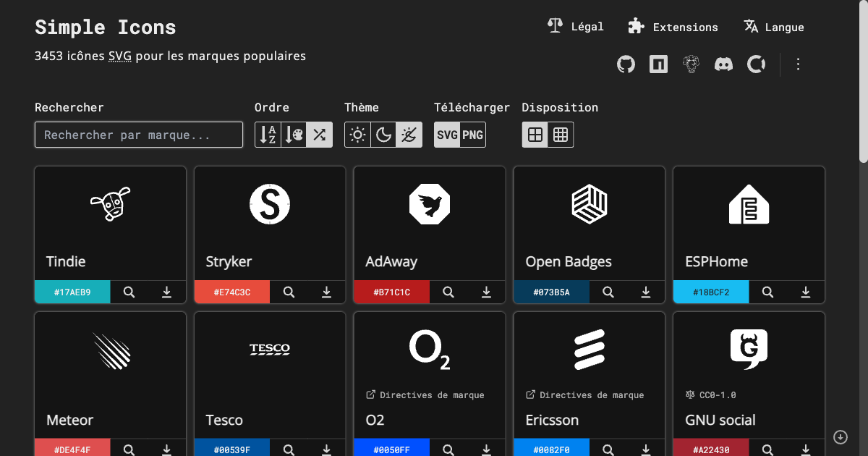This screenshot has height=456, width=868.
Task: Download the Tesco icon
Action: pos(326,449)
